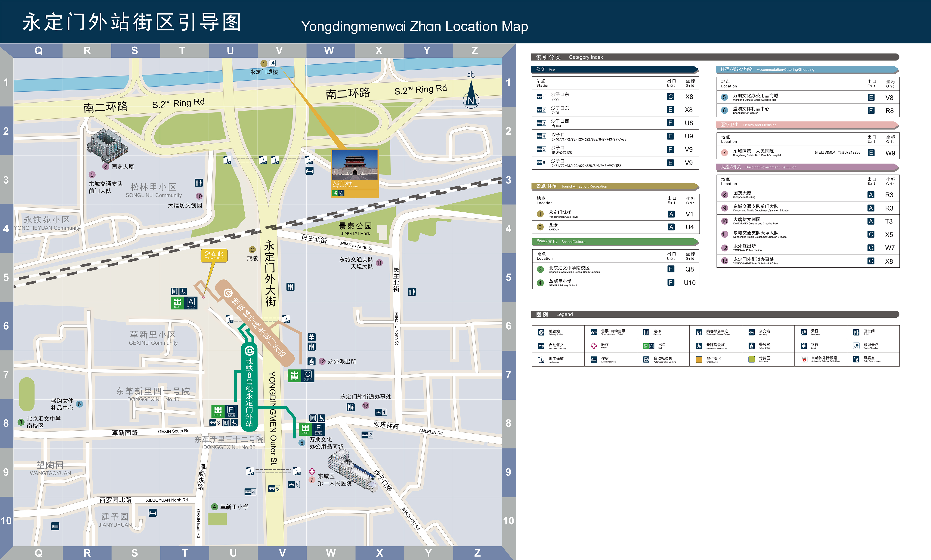Click the 索引分类 Category Index header

[x=715, y=57]
